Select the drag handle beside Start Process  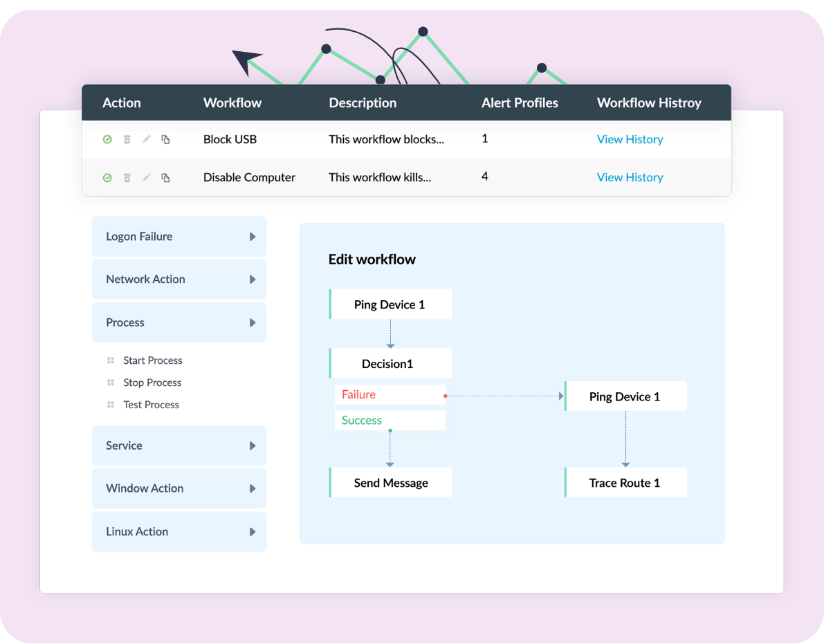click(111, 360)
